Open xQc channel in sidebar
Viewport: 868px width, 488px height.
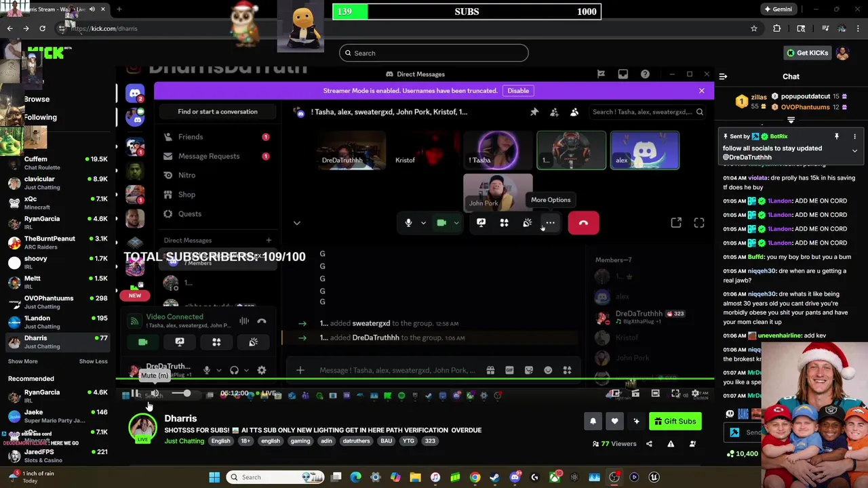(x=56, y=203)
